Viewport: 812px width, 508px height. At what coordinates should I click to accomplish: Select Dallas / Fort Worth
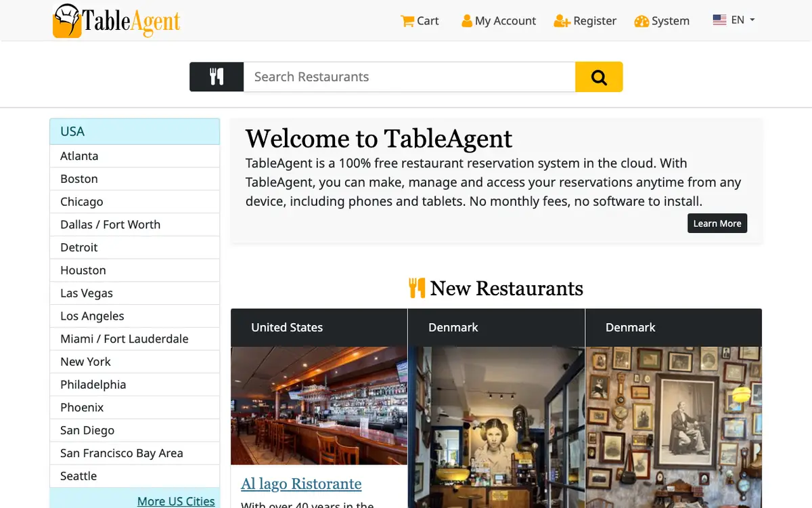pos(135,225)
